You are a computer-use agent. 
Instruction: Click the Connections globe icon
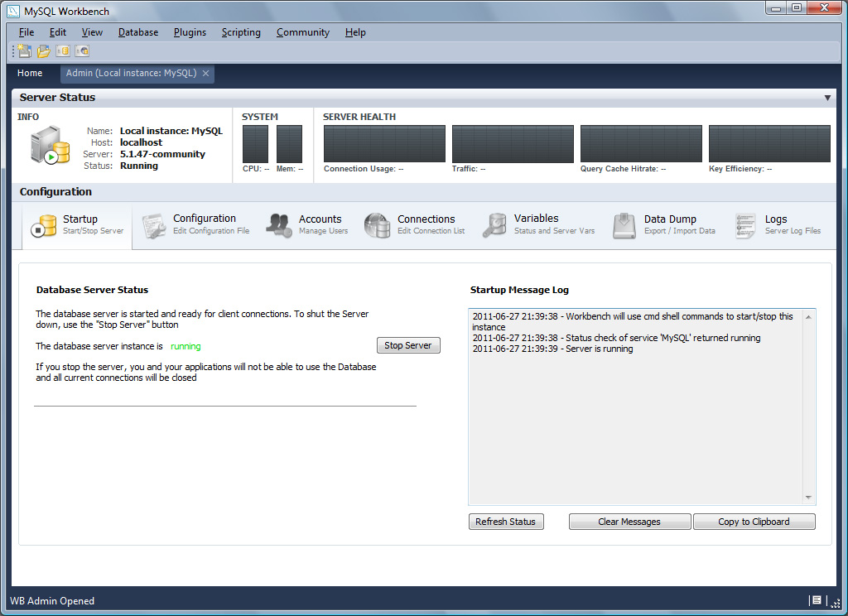[x=377, y=225]
